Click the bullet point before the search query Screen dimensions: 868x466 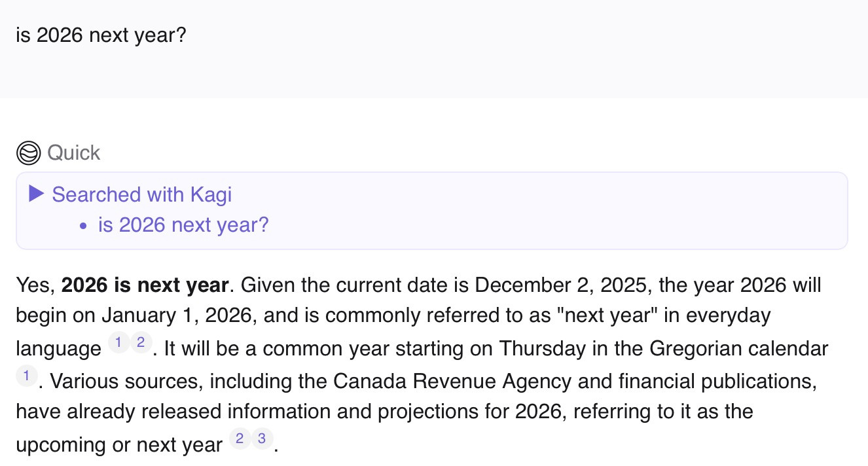click(x=82, y=226)
